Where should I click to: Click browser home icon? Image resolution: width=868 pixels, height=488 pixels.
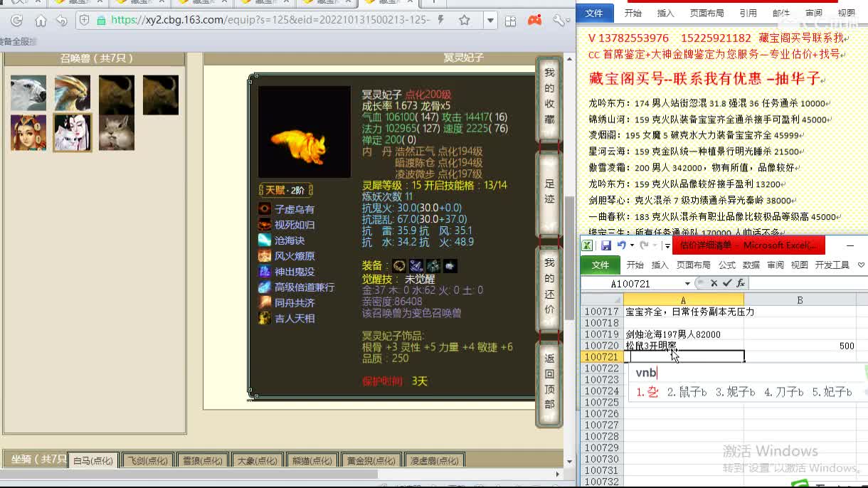(41, 21)
